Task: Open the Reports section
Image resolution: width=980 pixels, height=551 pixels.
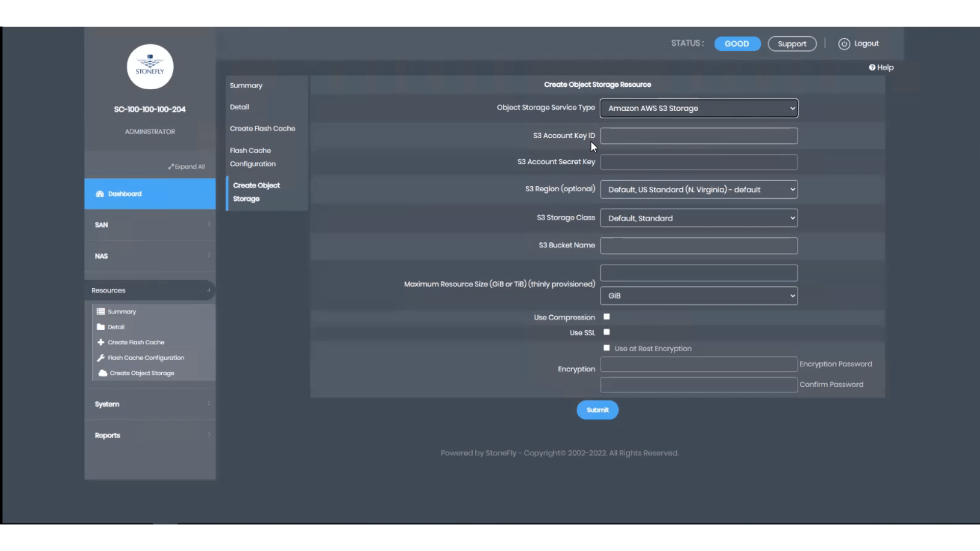Action: (150, 435)
